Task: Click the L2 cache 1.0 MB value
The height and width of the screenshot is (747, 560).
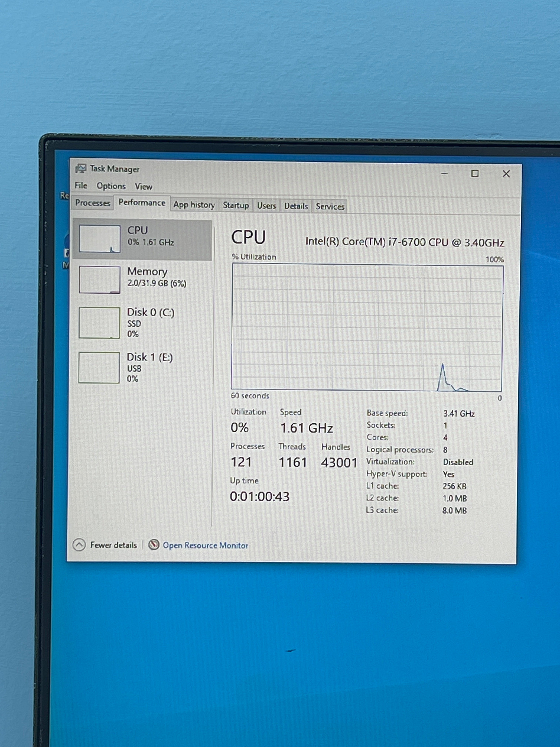Action: coord(455,498)
